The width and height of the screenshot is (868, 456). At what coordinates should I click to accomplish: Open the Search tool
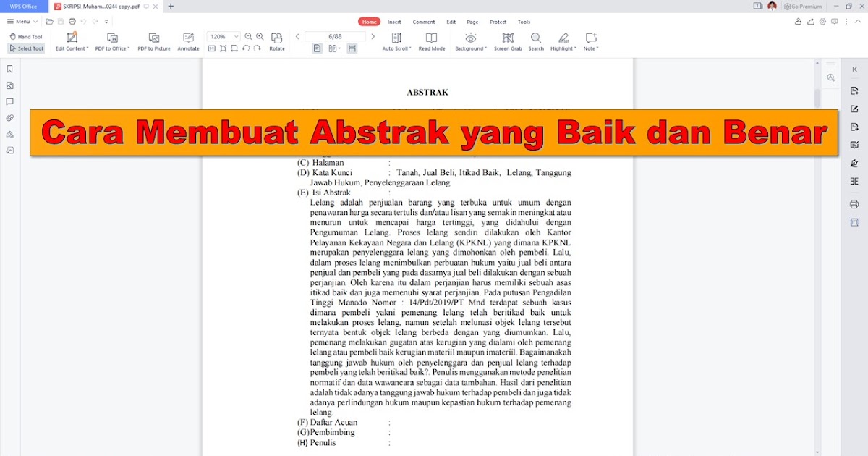(535, 40)
